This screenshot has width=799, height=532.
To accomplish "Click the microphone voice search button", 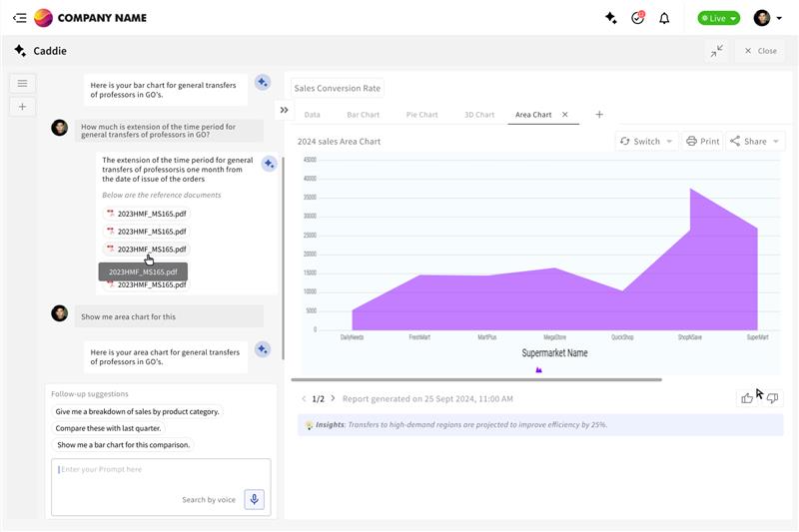I will click(x=255, y=500).
